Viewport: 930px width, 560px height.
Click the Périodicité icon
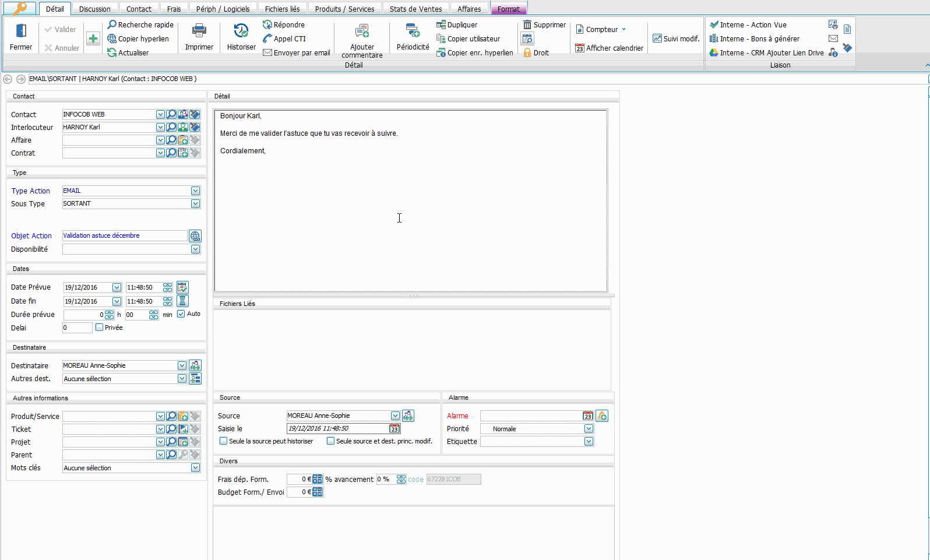[413, 31]
